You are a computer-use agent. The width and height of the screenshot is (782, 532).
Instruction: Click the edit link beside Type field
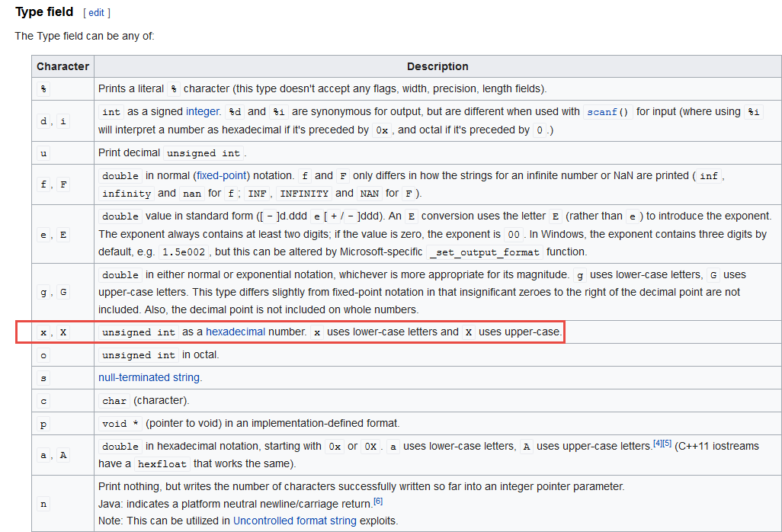(x=96, y=13)
